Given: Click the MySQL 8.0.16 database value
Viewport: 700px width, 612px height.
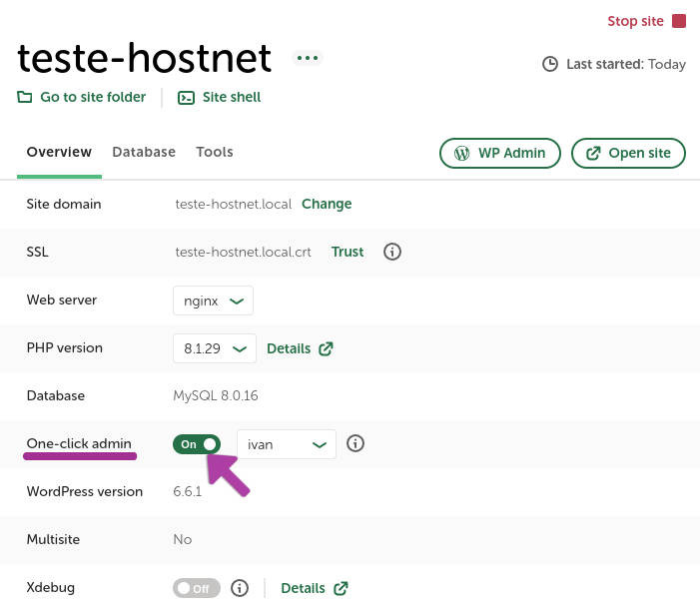Looking at the screenshot, I should [x=216, y=395].
